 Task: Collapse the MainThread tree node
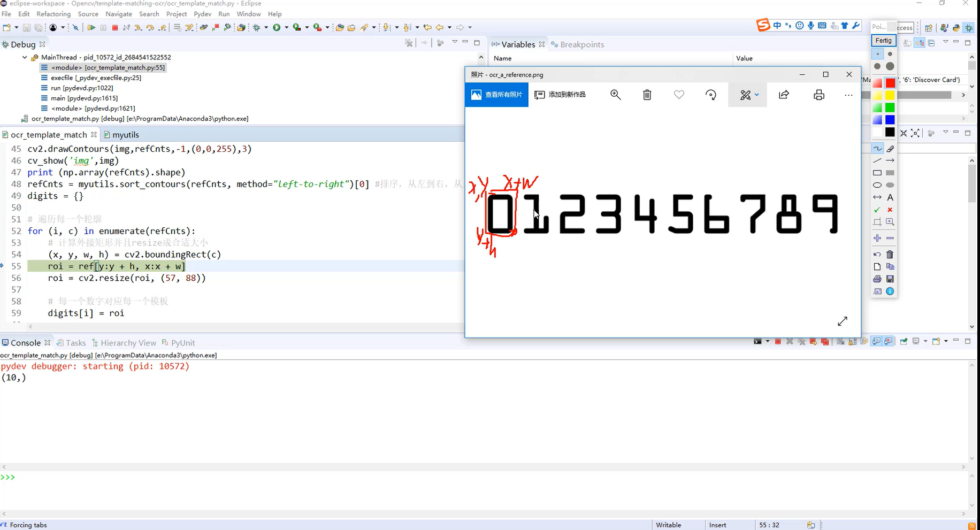tap(25, 57)
